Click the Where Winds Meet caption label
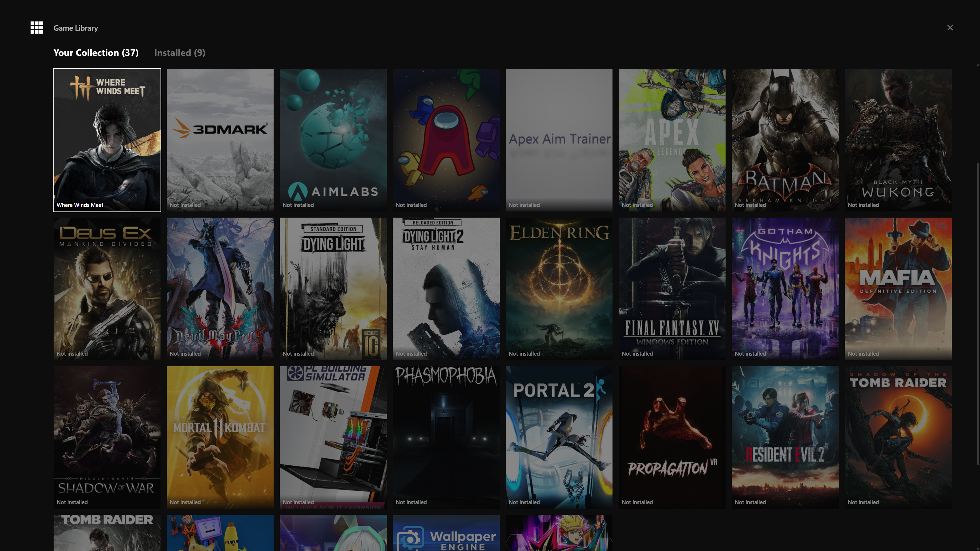Viewport: 980px width, 551px height. [x=80, y=205]
